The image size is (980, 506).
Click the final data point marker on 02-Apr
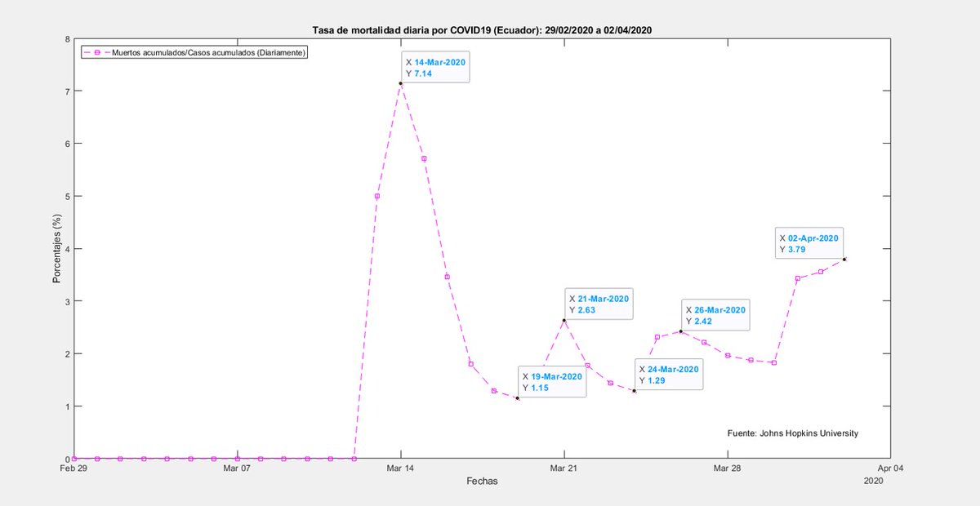[x=844, y=260]
